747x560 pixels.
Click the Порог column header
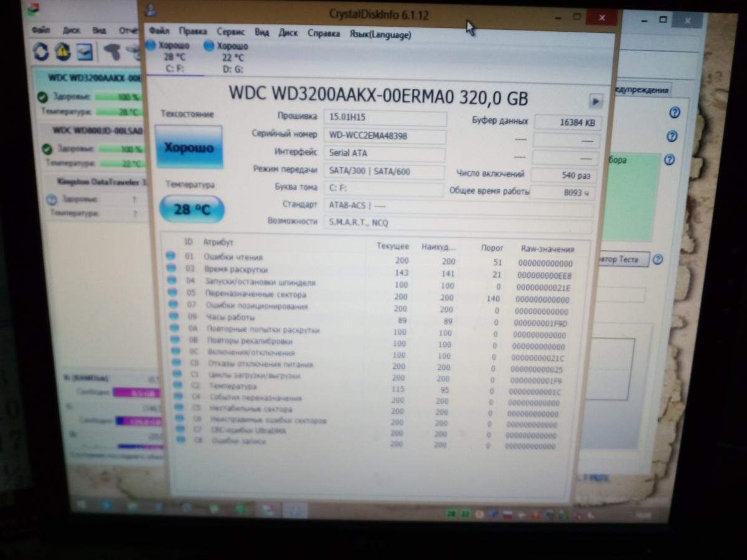coord(493,248)
